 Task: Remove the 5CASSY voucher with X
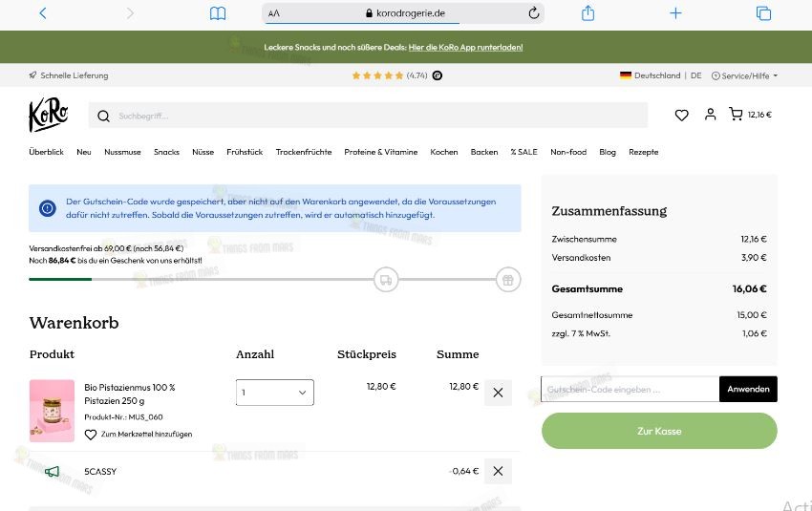(x=498, y=471)
